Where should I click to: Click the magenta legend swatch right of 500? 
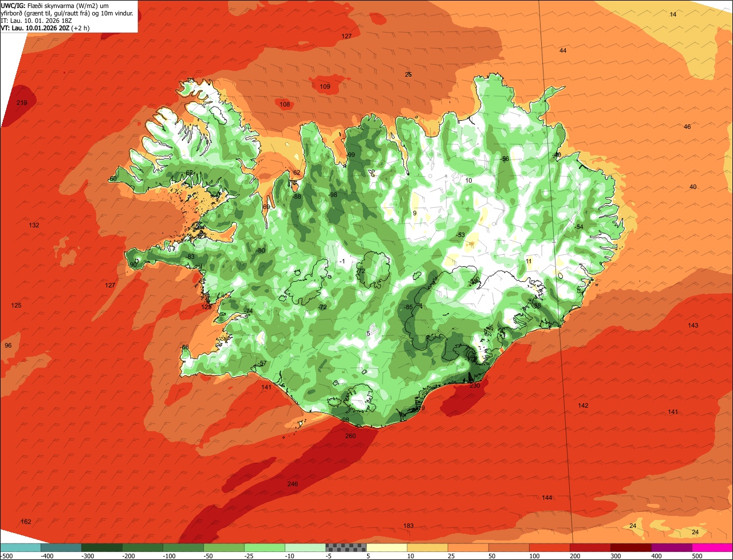[x=712, y=547]
